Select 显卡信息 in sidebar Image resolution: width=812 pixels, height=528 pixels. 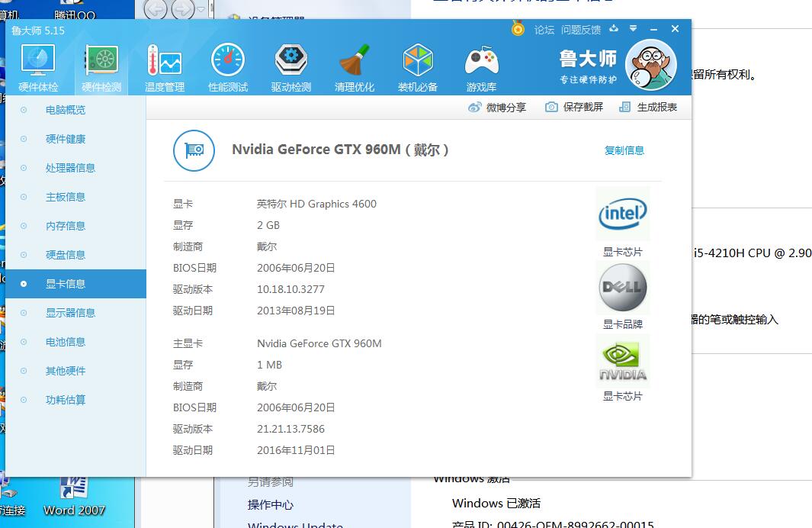tap(75, 284)
